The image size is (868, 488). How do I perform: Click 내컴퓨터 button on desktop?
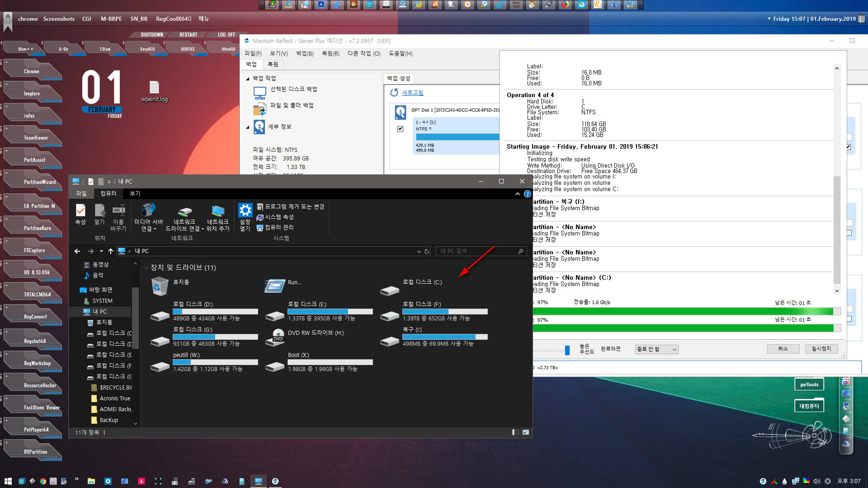[x=809, y=406]
